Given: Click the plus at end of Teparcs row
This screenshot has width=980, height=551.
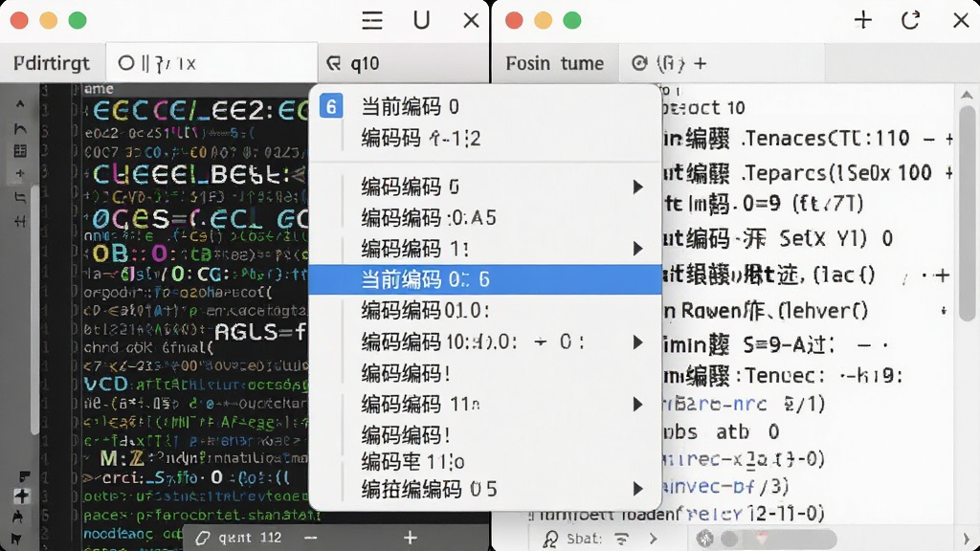Looking at the screenshot, I should click(x=949, y=173).
